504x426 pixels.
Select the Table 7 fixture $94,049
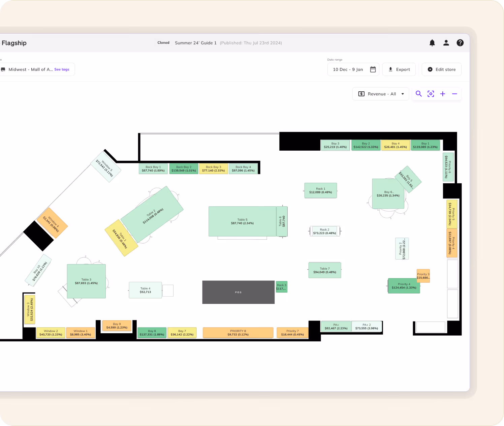click(x=325, y=270)
